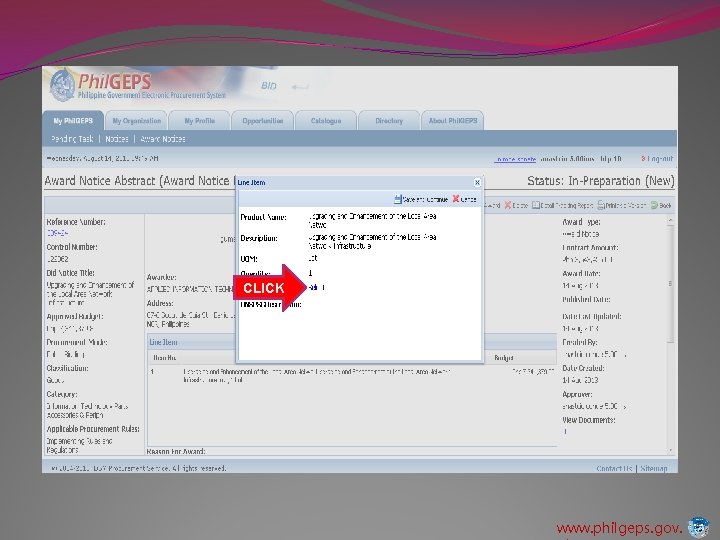The image size is (720, 540).
Task: Open the My Profile tab
Action: pyautogui.click(x=199, y=121)
